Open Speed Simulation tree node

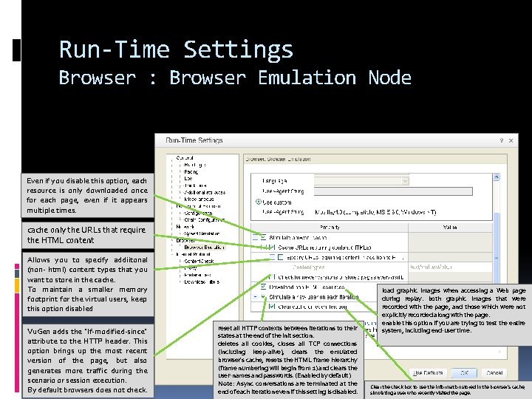point(202,233)
